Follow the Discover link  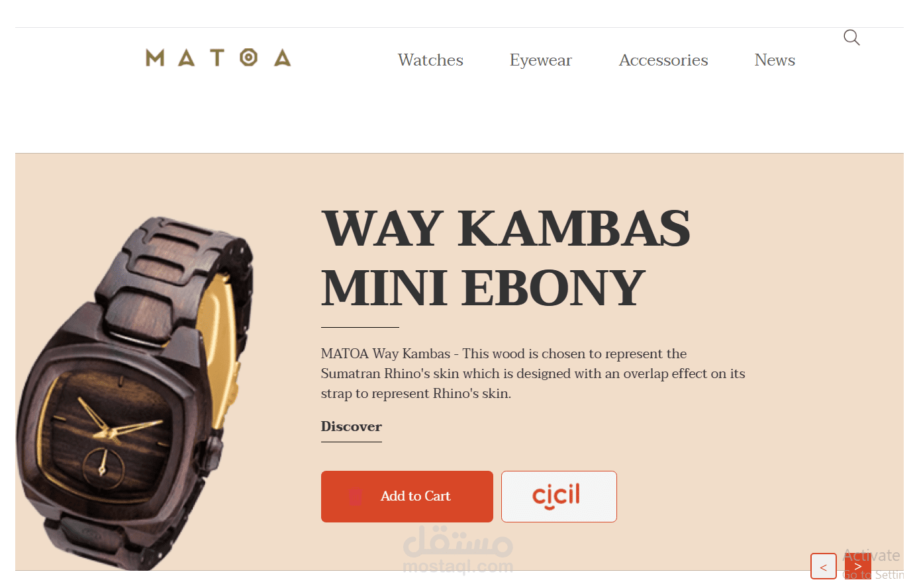coord(352,427)
